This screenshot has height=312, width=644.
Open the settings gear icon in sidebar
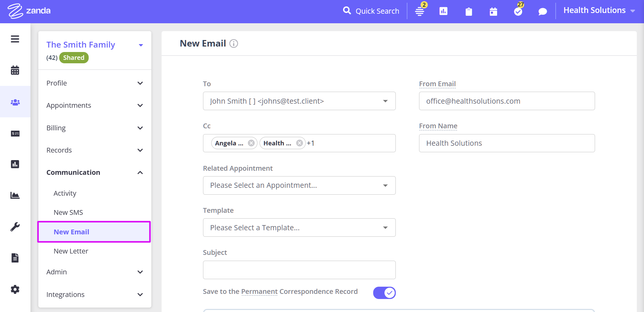click(x=15, y=289)
